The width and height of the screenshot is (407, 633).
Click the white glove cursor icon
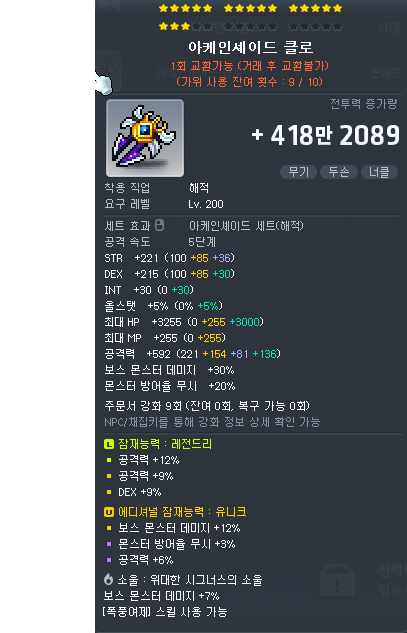coord(103,84)
